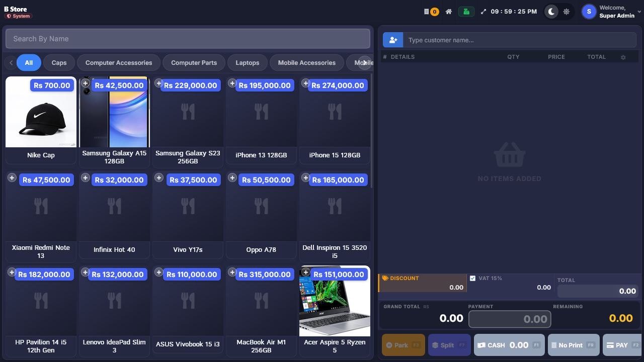This screenshot has height=362, width=644.
Task: Click the Split payment button
Action: (x=449, y=345)
